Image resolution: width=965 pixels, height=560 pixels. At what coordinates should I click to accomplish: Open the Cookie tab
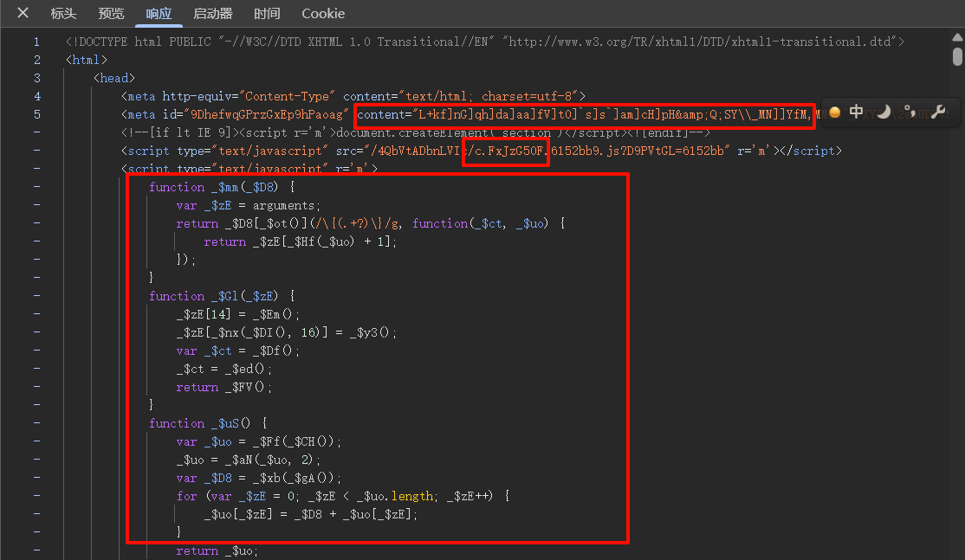[323, 14]
